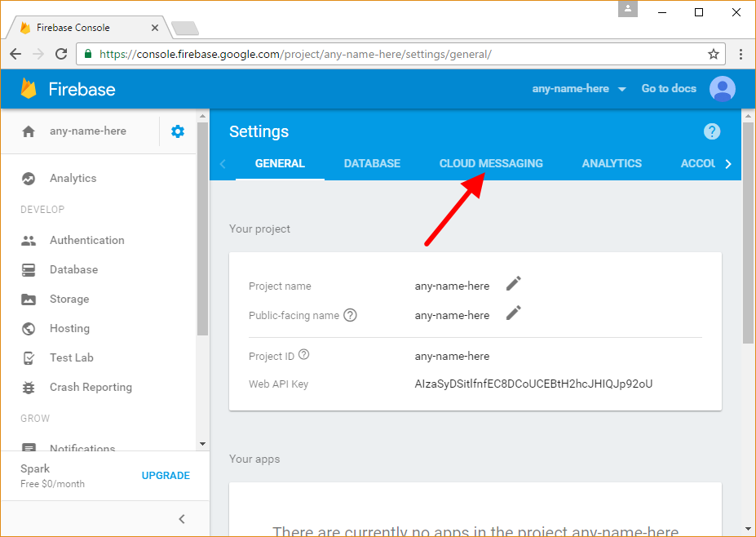
Task: Open help icon next to Public-facing name
Action: [x=350, y=315]
